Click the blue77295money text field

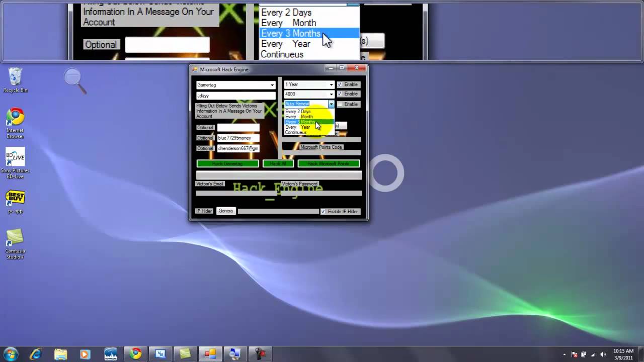(x=238, y=138)
